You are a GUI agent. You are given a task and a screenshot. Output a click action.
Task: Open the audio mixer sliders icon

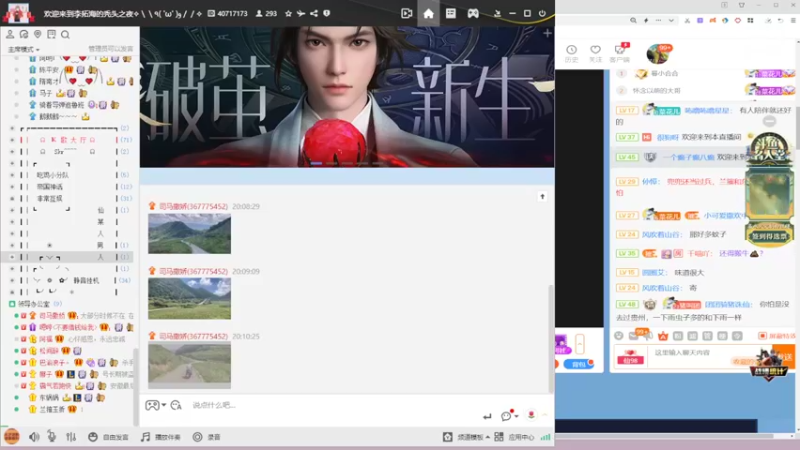click(x=71, y=437)
